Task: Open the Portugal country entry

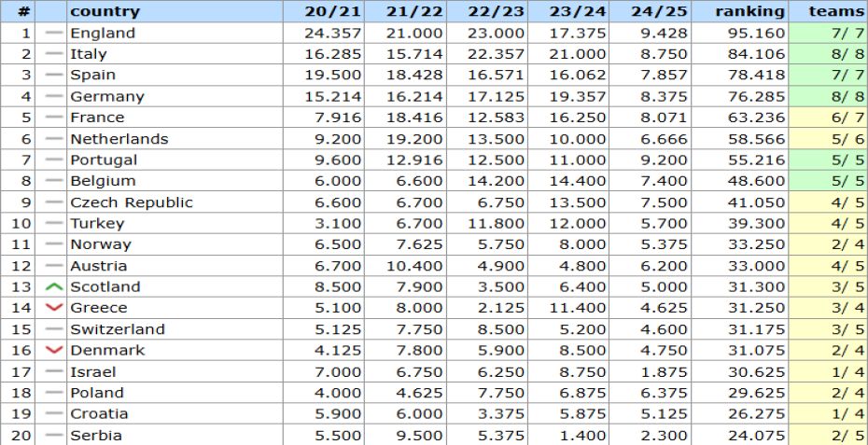Action: pos(104,160)
